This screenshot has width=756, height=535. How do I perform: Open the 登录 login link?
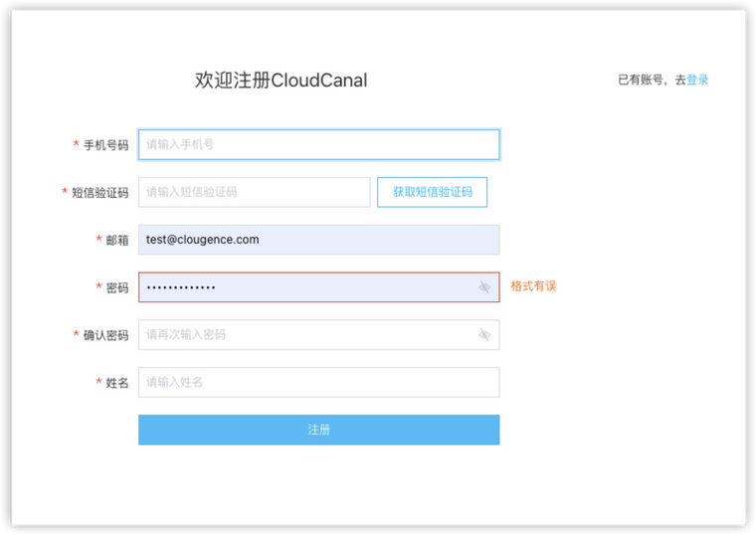697,80
